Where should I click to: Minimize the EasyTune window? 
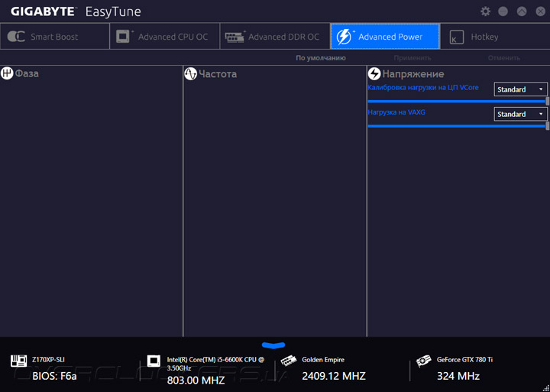click(503, 11)
